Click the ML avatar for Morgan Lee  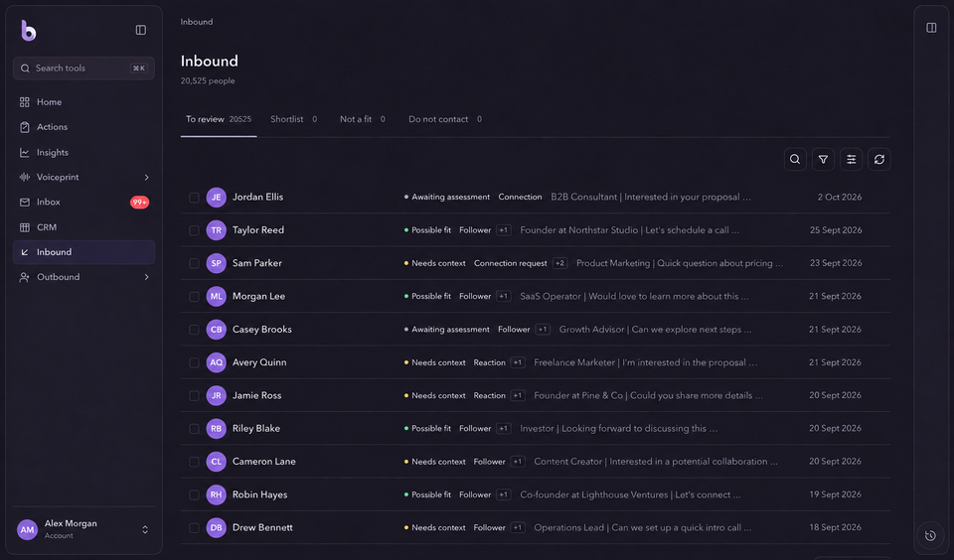click(216, 296)
